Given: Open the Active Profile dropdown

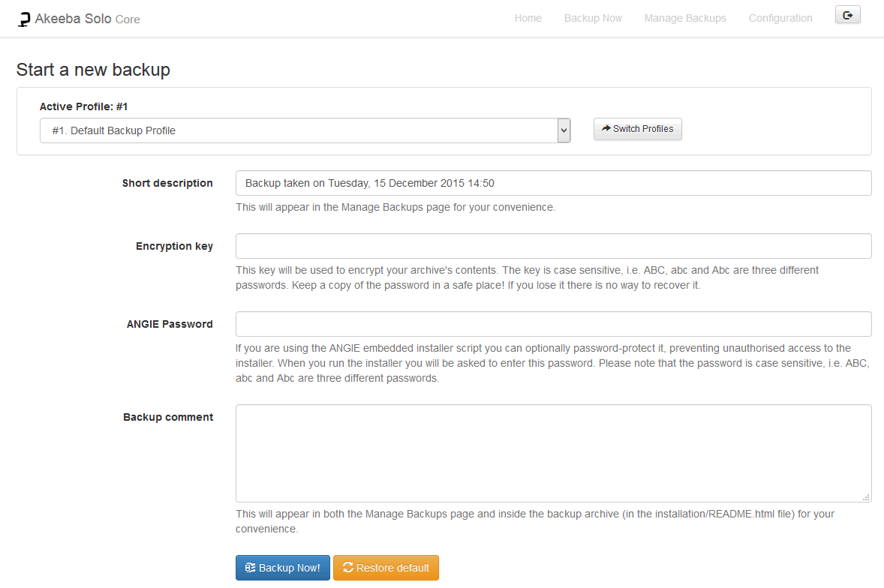Looking at the screenshot, I should coord(305,130).
